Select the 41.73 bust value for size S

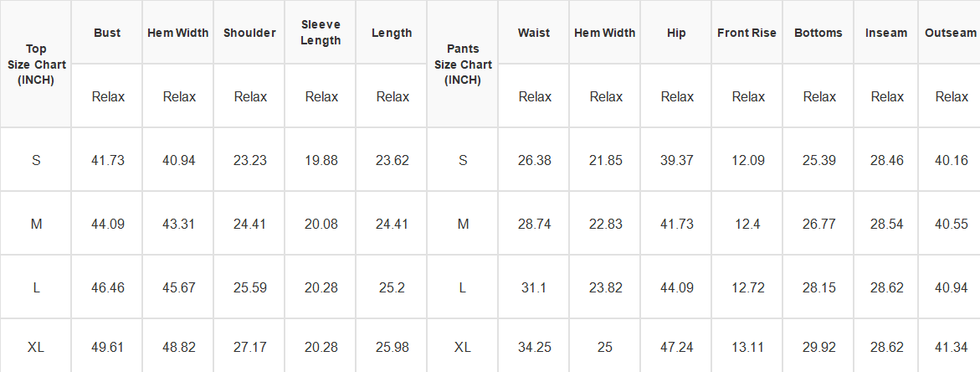tap(107, 161)
